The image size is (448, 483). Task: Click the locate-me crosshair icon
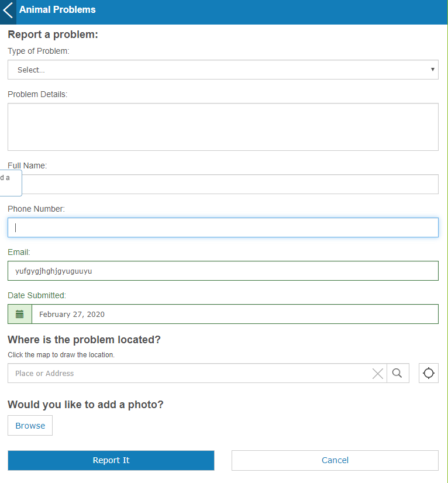[429, 373]
